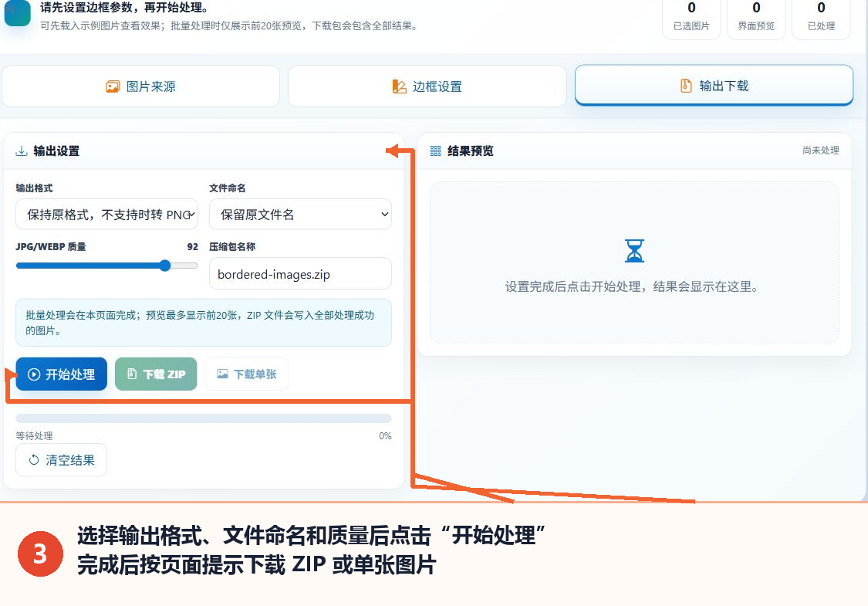
Task: Click the 输出设置 panel heading
Action: pos(56,151)
